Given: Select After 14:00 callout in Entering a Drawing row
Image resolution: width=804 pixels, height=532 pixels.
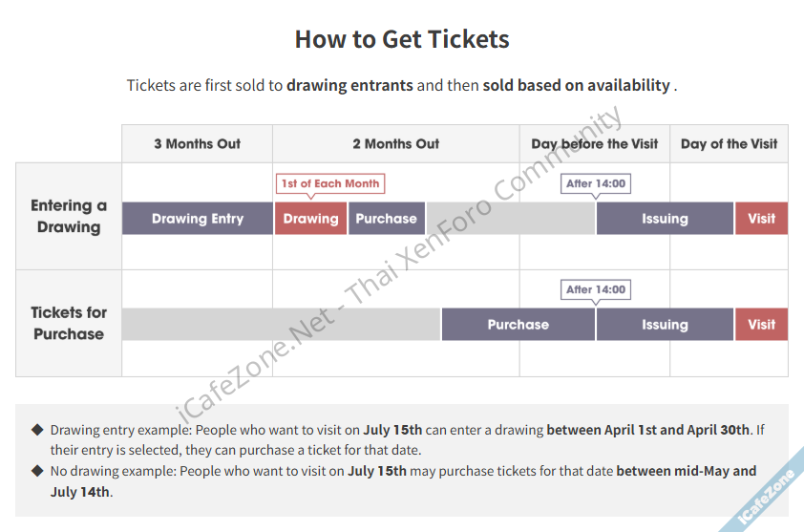Looking at the screenshot, I should click(x=596, y=183).
